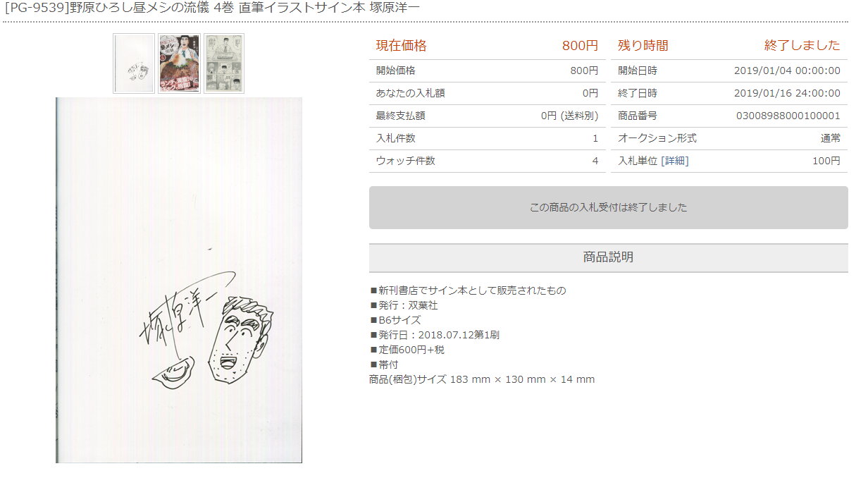Viewport: 868px width, 478px height.
Task: Select the manga cover thumbnail
Action: pyautogui.click(x=179, y=63)
